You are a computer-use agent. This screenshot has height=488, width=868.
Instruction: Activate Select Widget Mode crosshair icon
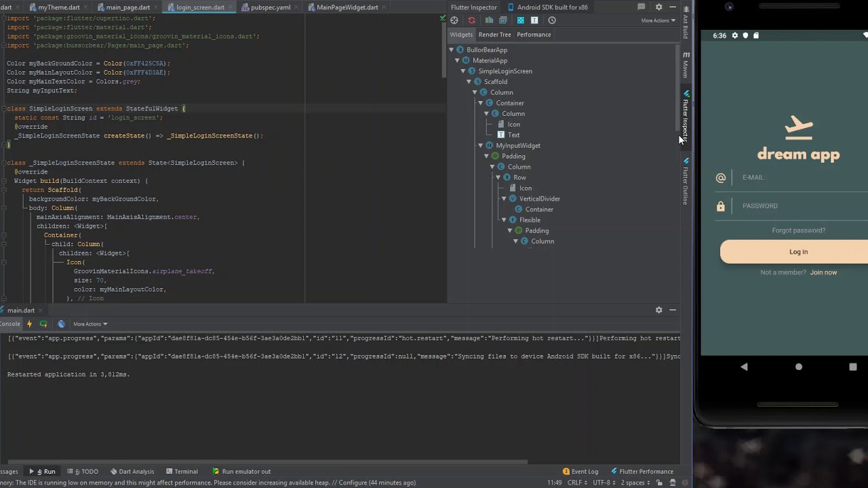pos(454,20)
